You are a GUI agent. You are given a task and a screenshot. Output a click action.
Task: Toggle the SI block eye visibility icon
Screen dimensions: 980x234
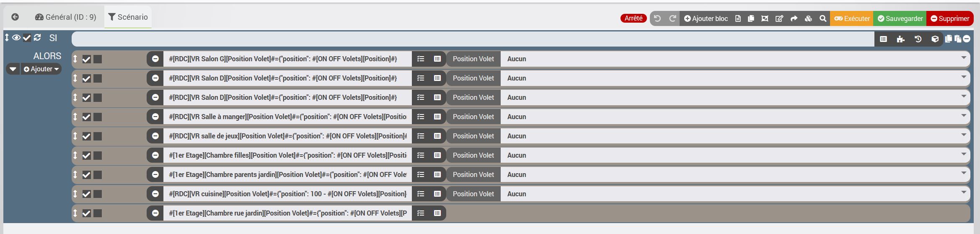tap(16, 38)
